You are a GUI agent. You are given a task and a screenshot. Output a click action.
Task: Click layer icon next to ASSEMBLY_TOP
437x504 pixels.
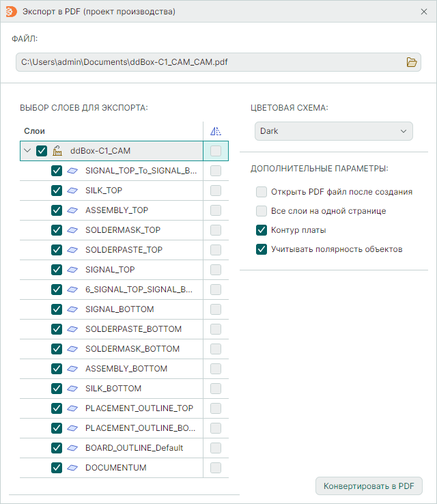click(72, 210)
